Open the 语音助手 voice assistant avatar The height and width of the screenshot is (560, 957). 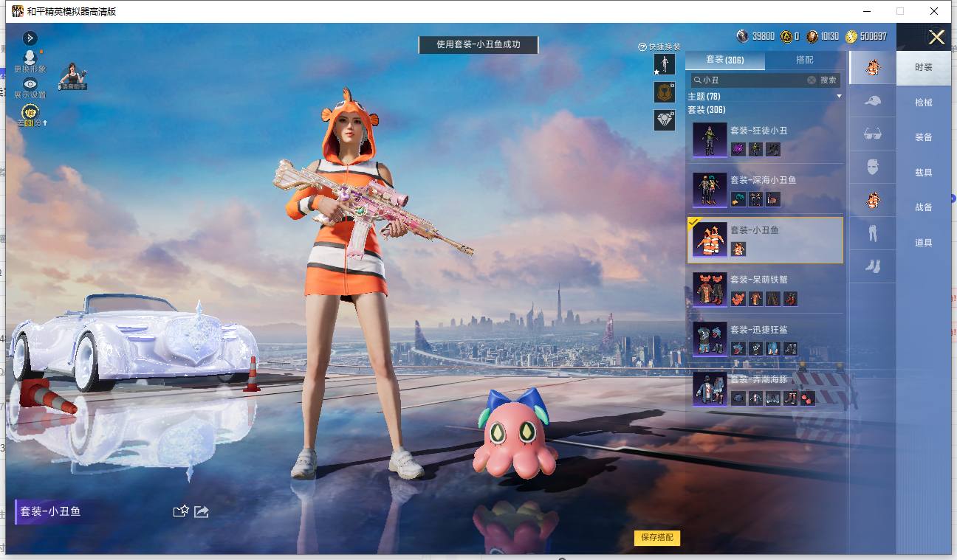click(73, 76)
